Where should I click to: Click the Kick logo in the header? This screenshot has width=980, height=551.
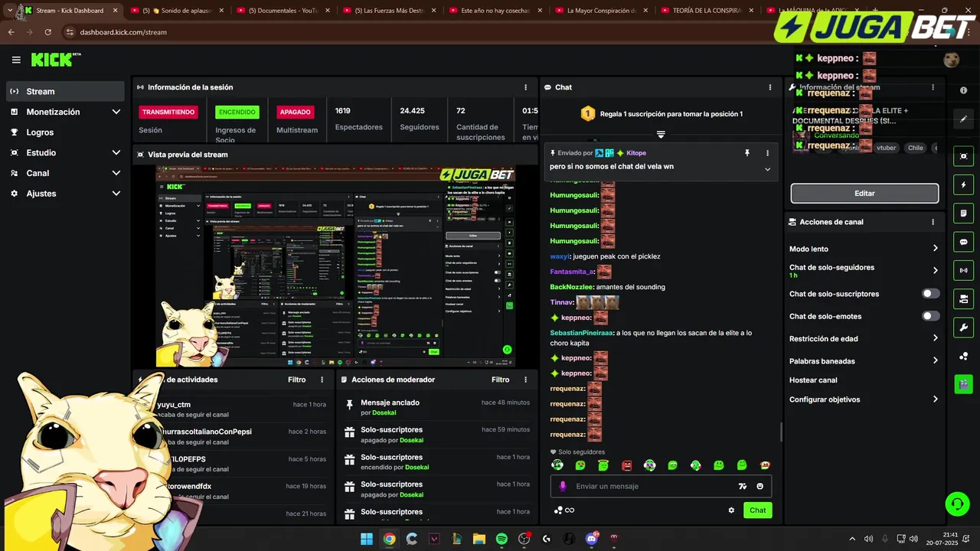pyautogui.click(x=55, y=60)
